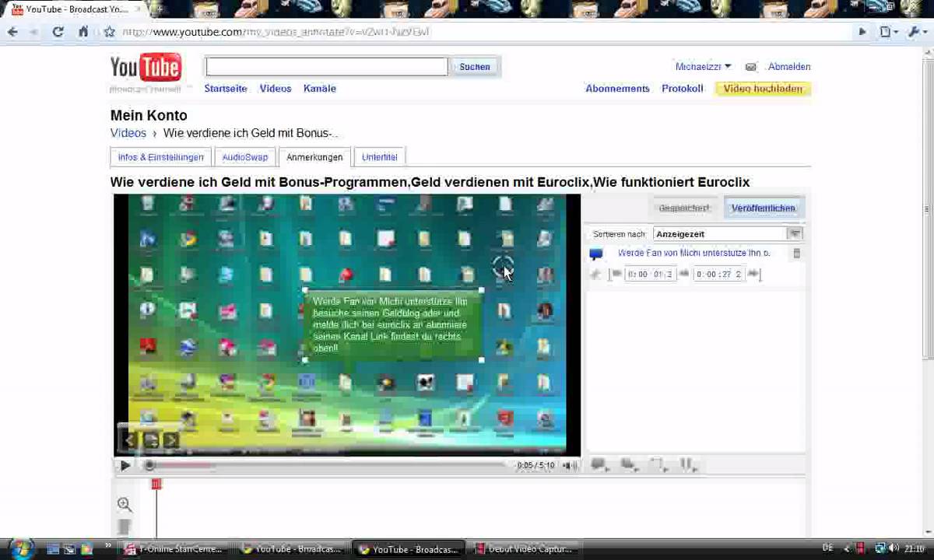The width and height of the screenshot is (934, 560).
Task: Click the annotation end time field
Action: tap(718, 274)
